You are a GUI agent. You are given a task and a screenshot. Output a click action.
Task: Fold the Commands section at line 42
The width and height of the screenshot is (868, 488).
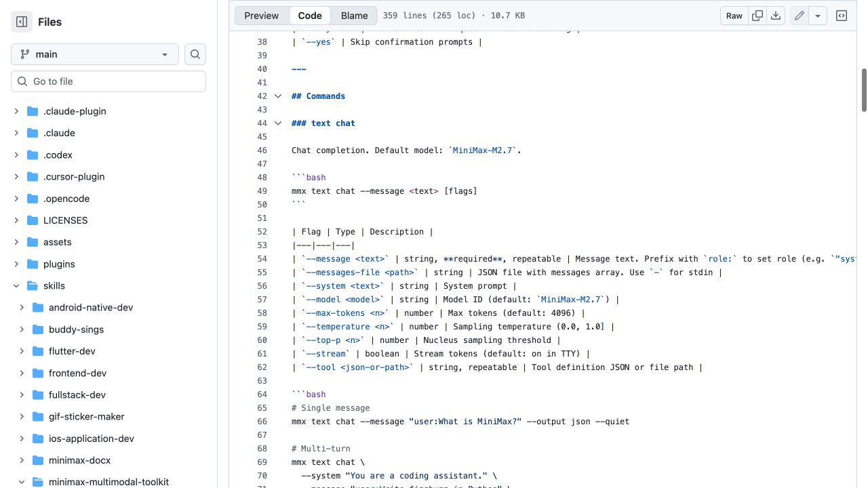pos(278,96)
